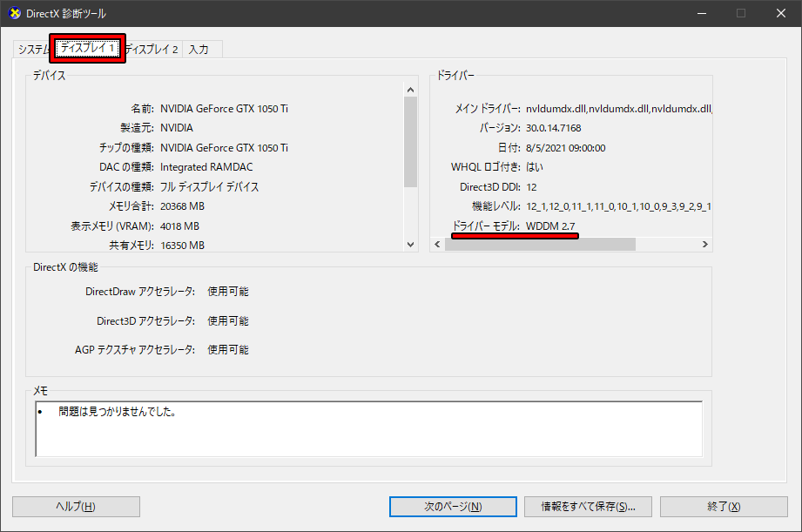Click the text 問題は見つかりませんでした。

[118, 412]
